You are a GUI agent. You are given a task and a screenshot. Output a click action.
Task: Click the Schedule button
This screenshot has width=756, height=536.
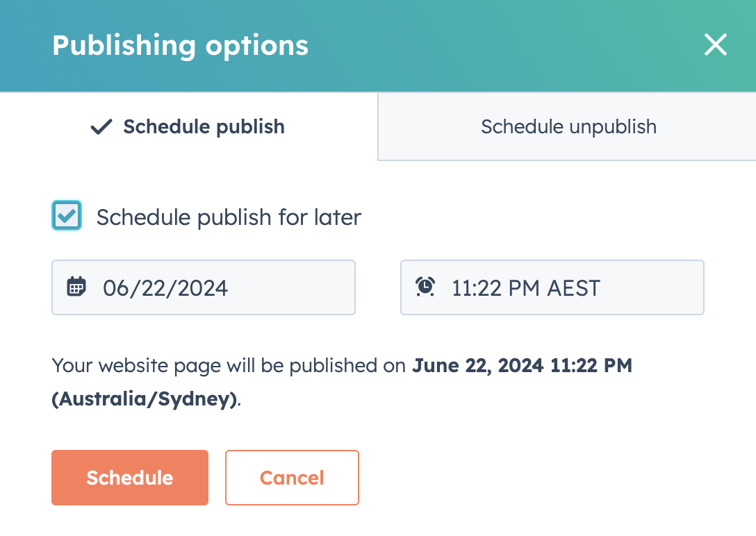pos(129,478)
